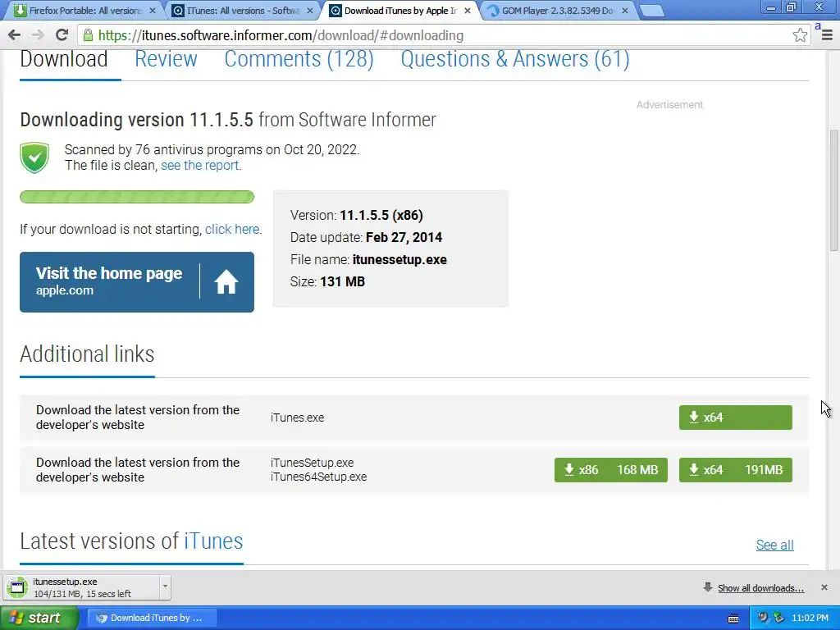The width and height of the screenshot is (840, 630).
Task: Click the browser forward arrow
Action: pos(38,35)
